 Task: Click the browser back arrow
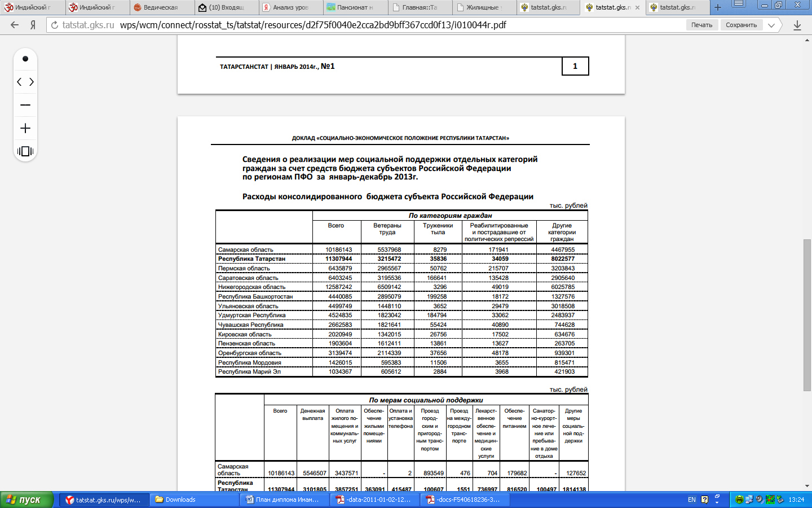point(15,25)
